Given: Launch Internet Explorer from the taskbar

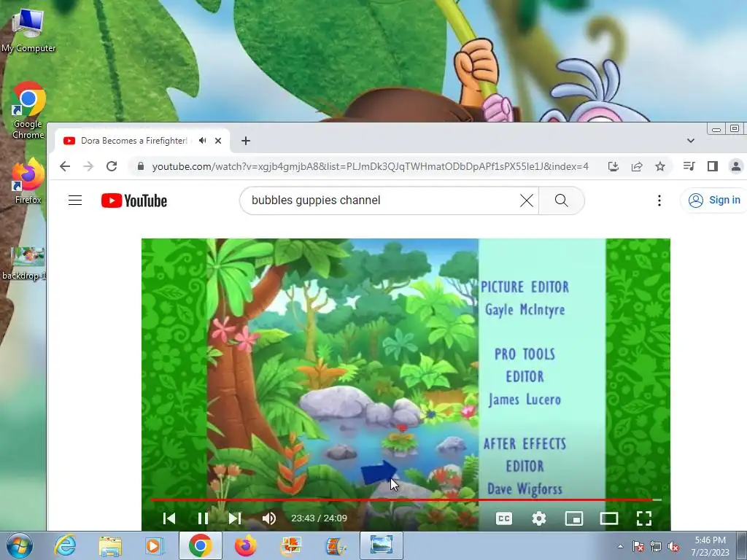Looking at the screenshot, I should pyautogui.click(x=64, y=545).
